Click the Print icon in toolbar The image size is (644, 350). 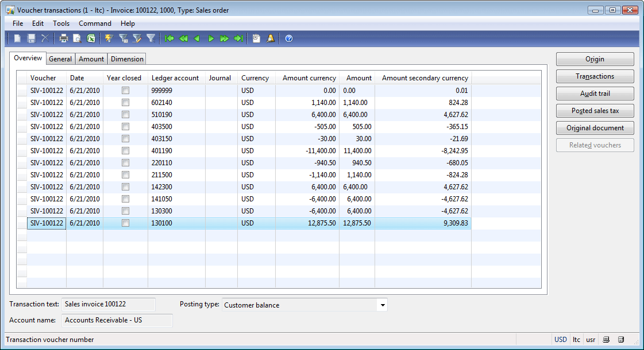63,38
